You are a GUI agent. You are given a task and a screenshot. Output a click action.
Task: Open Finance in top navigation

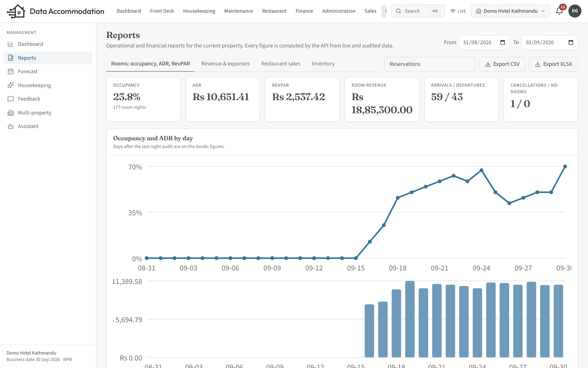click(x=304, y=11)
